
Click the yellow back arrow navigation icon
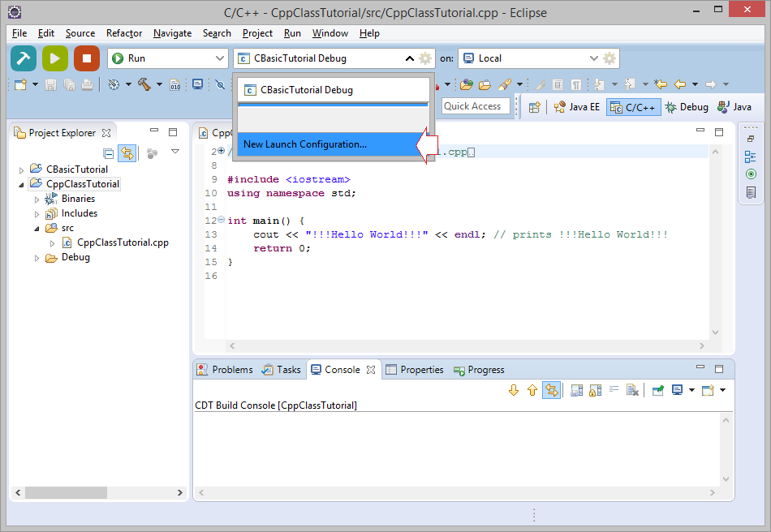[x=680, y=84]
